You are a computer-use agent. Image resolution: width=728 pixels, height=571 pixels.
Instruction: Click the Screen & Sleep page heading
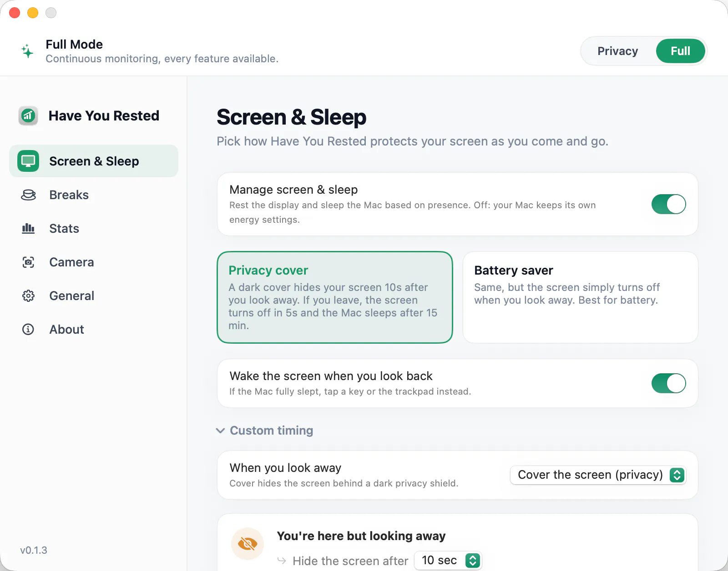tap(291, 117)
